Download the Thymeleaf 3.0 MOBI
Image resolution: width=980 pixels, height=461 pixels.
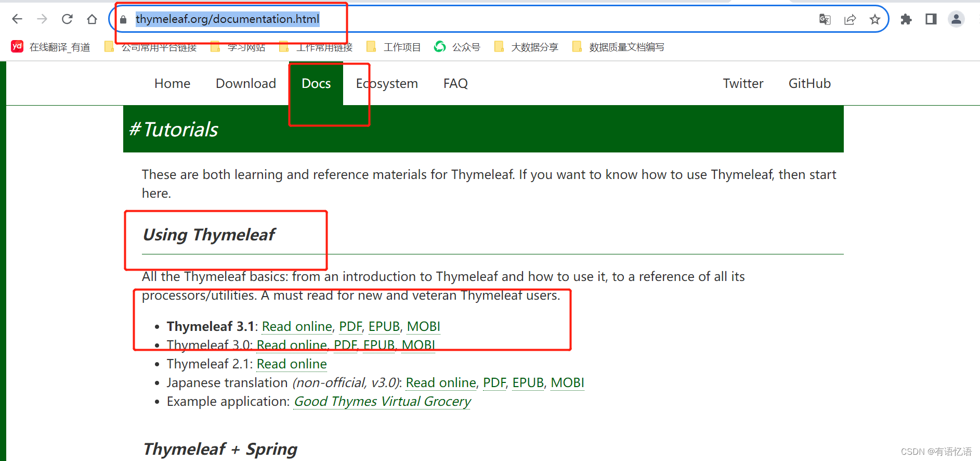click(419, 345)
